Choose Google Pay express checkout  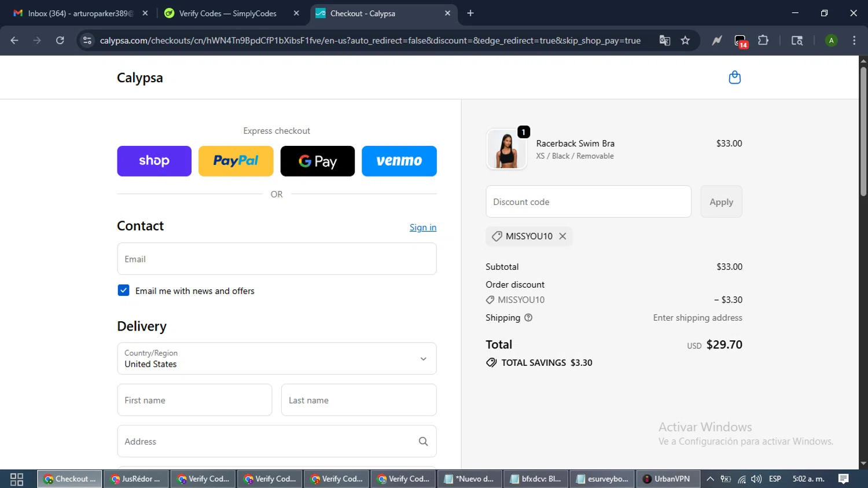coord(318,161)
